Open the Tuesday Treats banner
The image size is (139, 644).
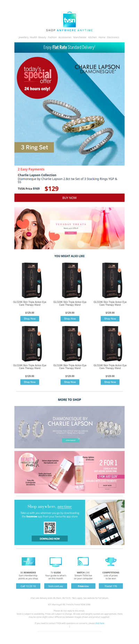coord(69,228)
